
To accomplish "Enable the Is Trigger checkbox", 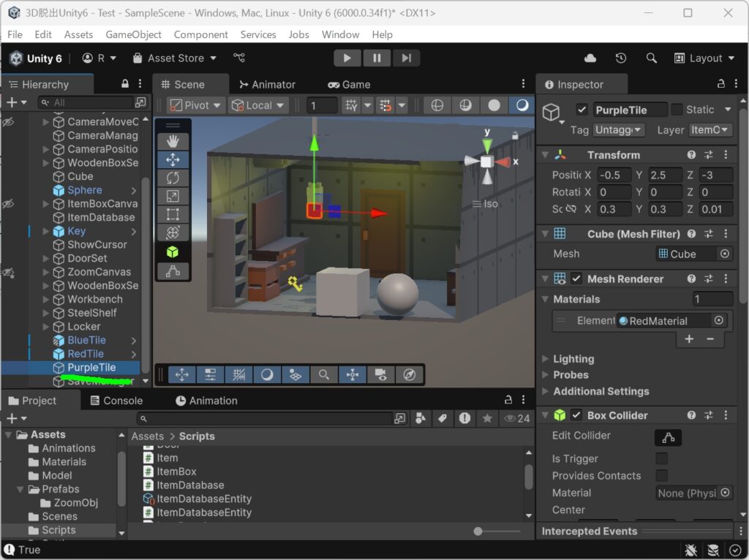I will click(x=661, y=458).
